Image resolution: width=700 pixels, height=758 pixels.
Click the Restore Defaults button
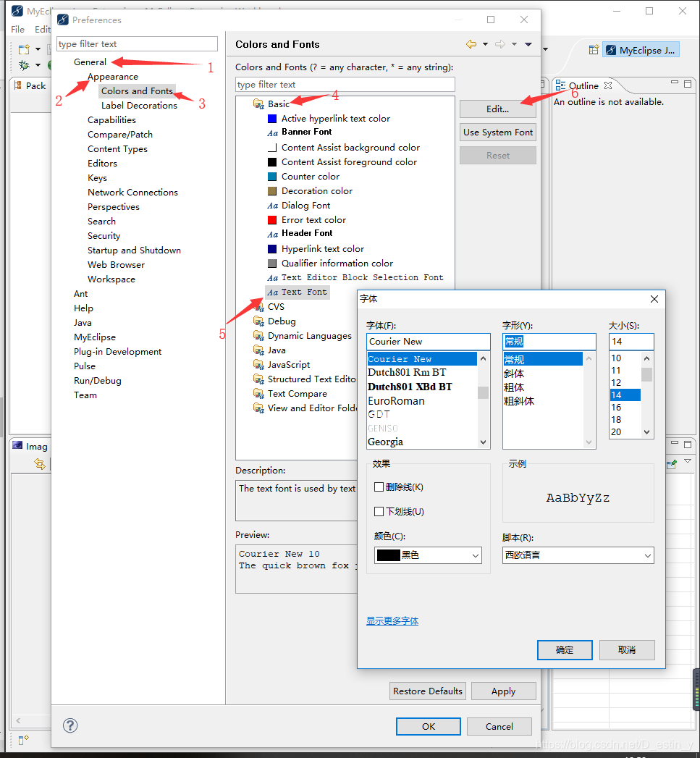(x=428, y=691)
